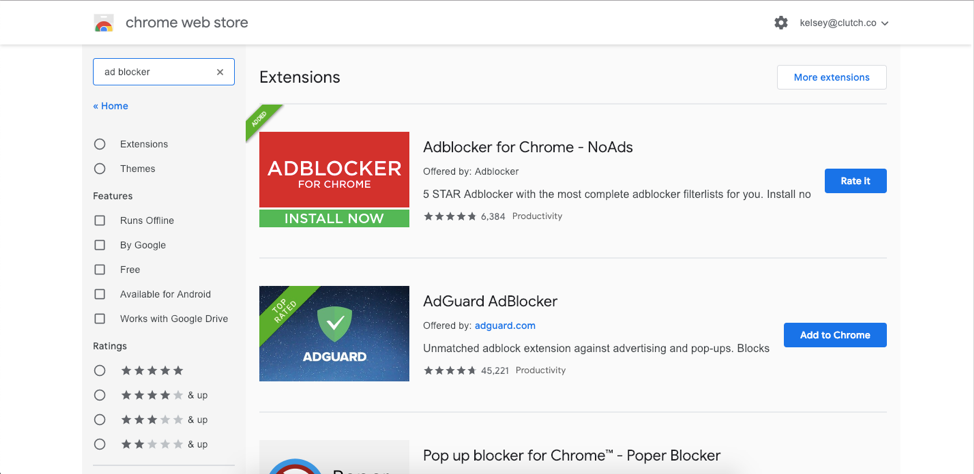Open settings via the gear icon
Image resolution: width=974 pixels, height=474 pixels.
[x=781, y=23]
